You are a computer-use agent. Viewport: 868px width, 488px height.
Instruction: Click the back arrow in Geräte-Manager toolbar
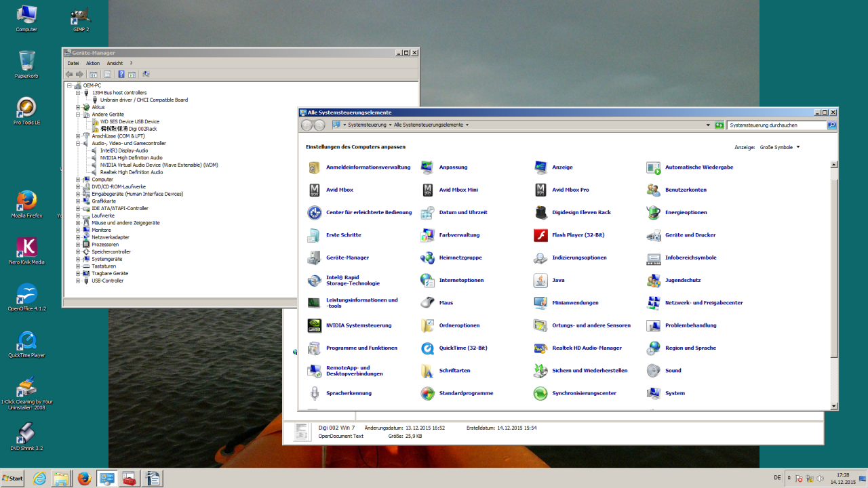click(69, 74)
